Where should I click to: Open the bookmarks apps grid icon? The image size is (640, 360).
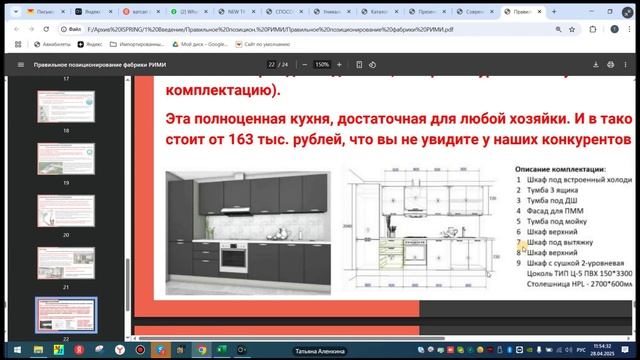[18, 44]
